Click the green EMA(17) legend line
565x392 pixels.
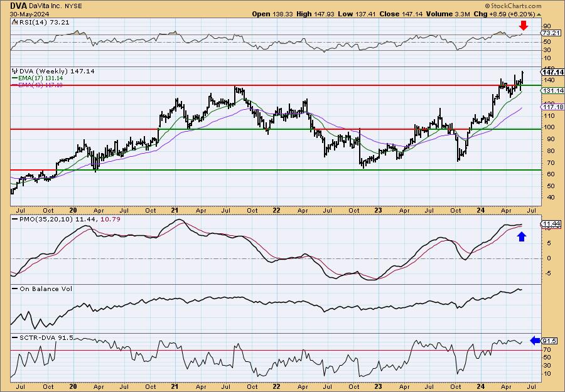(x=15, y=78)
